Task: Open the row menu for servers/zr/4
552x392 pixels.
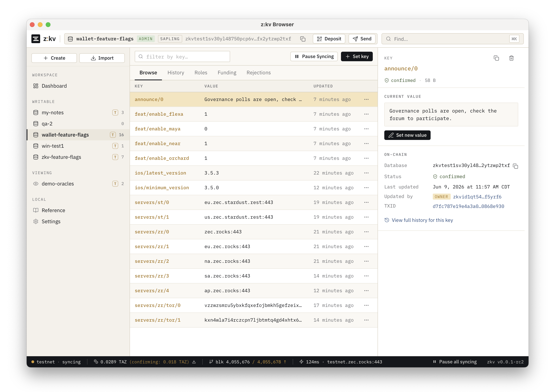Action: point(366,291)
